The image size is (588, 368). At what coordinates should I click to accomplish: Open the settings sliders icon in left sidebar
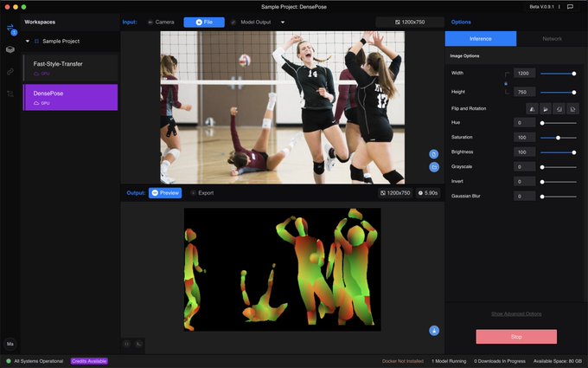(10, 94)
